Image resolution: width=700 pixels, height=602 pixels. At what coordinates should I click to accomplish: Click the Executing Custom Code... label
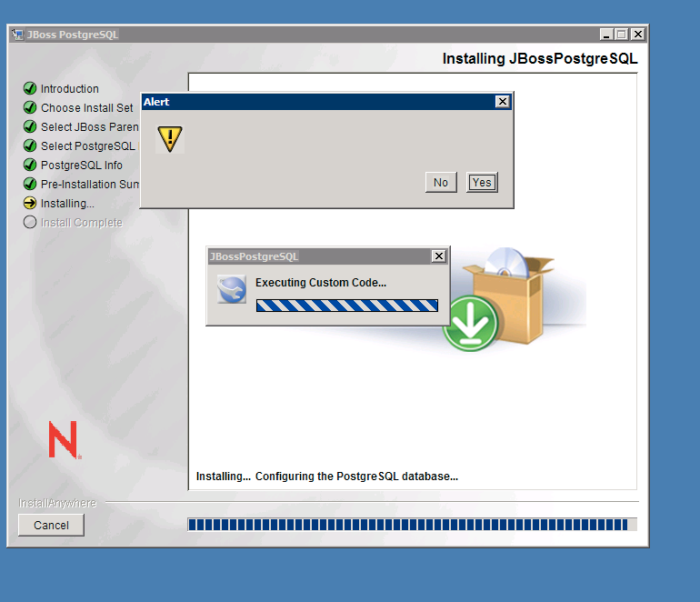click(321, 283)
